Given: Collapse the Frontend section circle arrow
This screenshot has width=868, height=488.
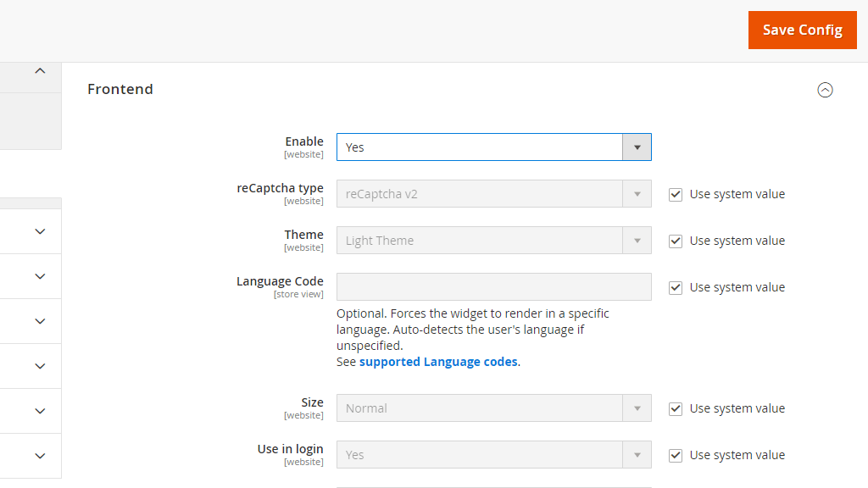Looking at the screenshot, I should pos(825,90).
